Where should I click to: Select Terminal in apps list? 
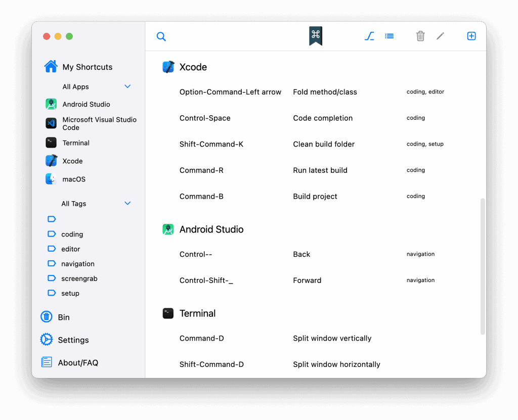76,143
